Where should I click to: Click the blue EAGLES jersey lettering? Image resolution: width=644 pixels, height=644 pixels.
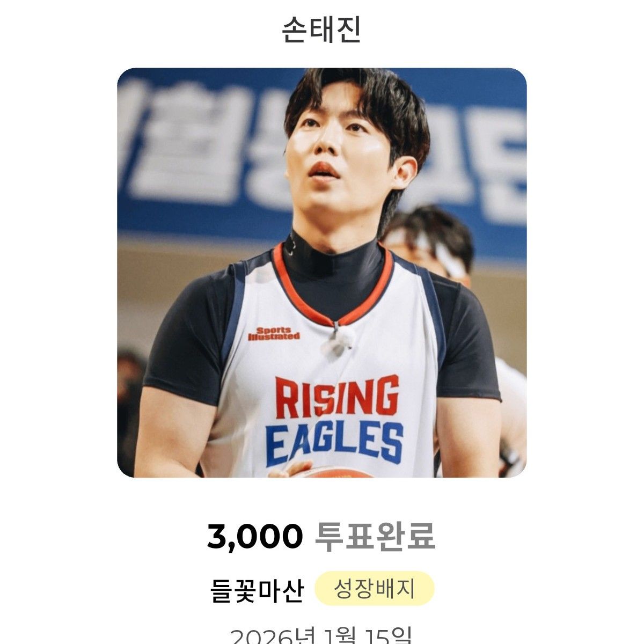pyautogui.click(x=335, y=443)
